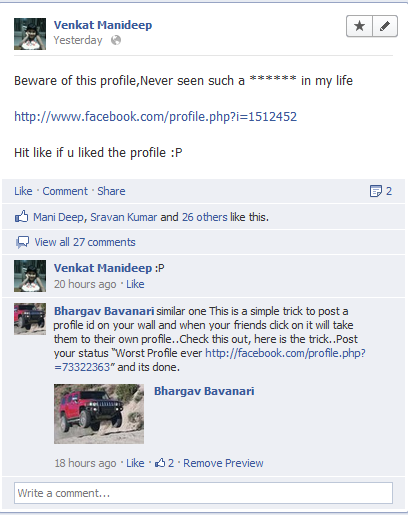Open the notes icon showing count 2
Viewport: 408px width, 515px height.
(381, 191)
